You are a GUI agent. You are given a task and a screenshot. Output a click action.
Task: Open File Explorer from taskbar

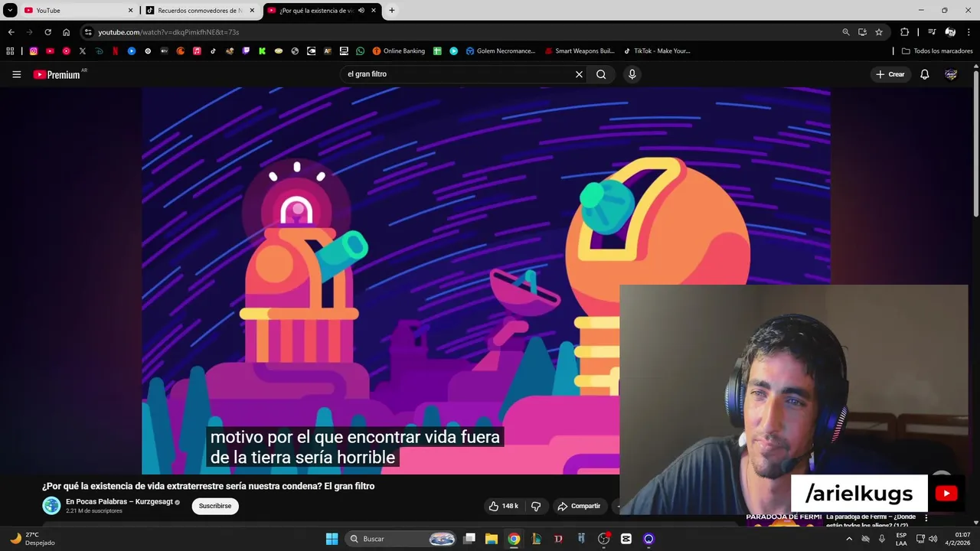click(x=492, y=539)
